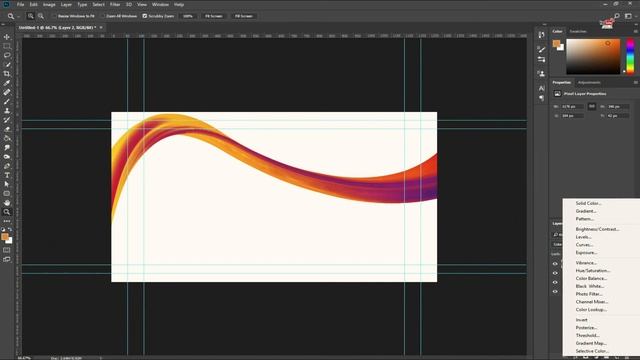Select the Magic Wand tool

tap(7, 64)
